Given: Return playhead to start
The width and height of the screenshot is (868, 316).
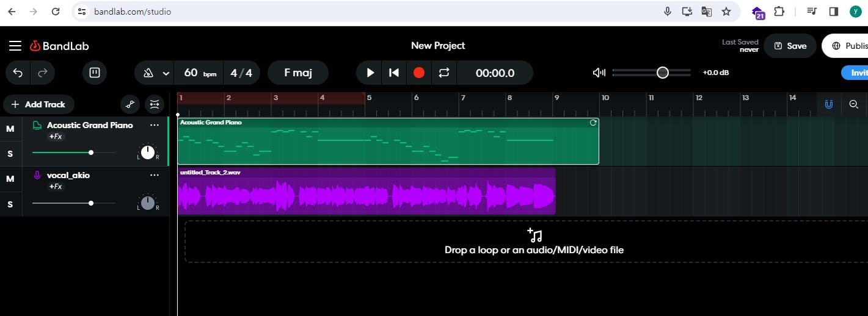Looking at the screenshot, I should 394,73.
